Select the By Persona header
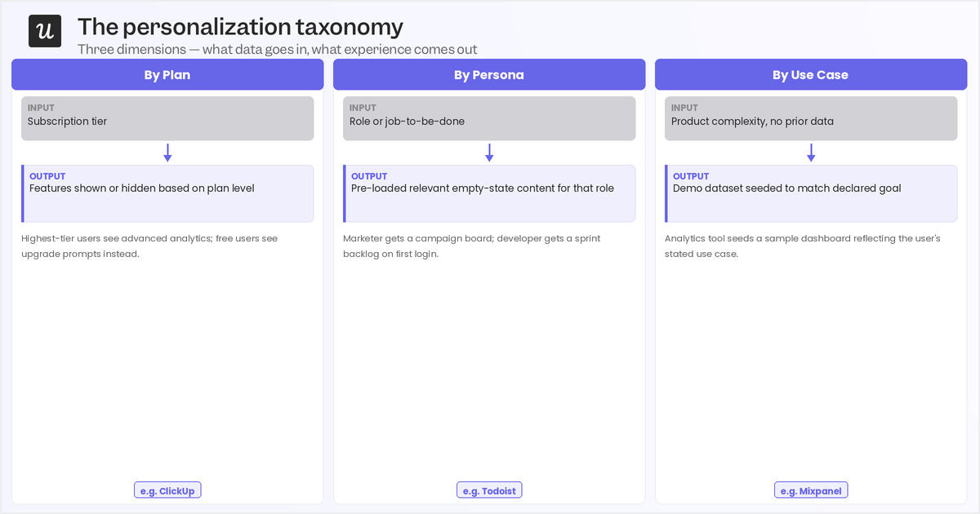Screen dimensions: 980x514 pyautogui.click(x=489, y=74)
